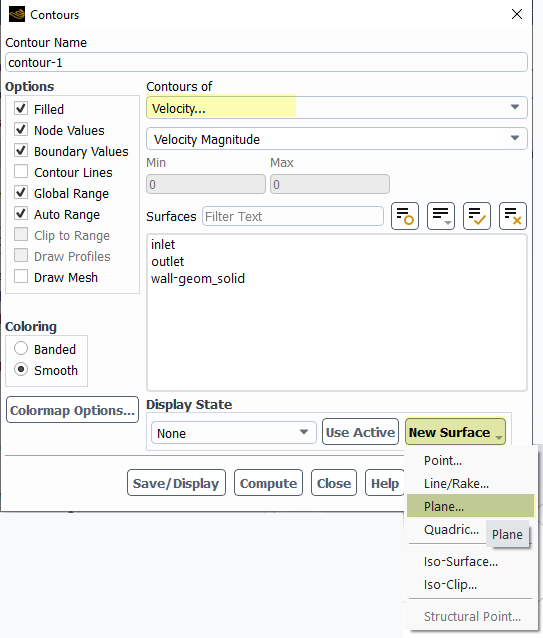Toggle the Draw Mesh checkbox
The height and width of the screenshot is (638, 543).
coord(21,277)
